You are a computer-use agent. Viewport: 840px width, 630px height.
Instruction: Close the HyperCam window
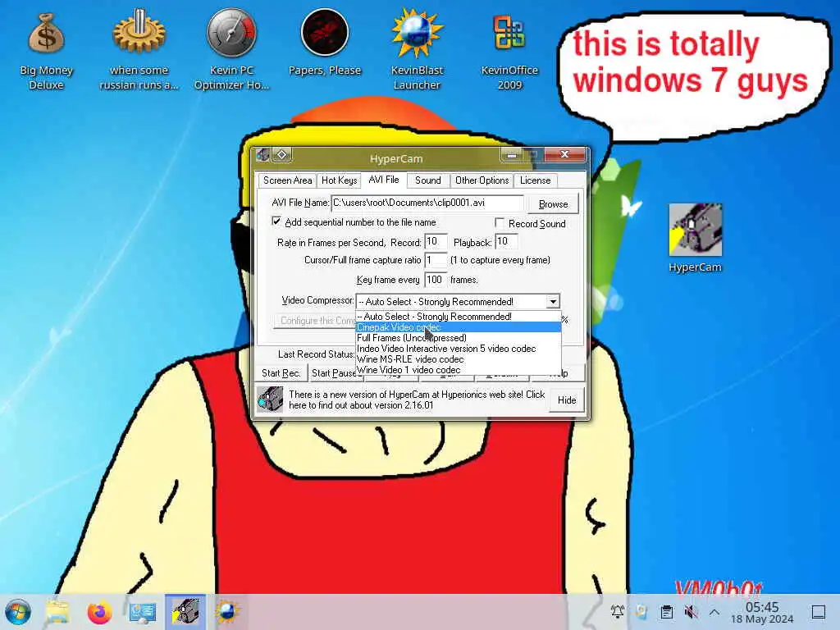tap(565, 155)
